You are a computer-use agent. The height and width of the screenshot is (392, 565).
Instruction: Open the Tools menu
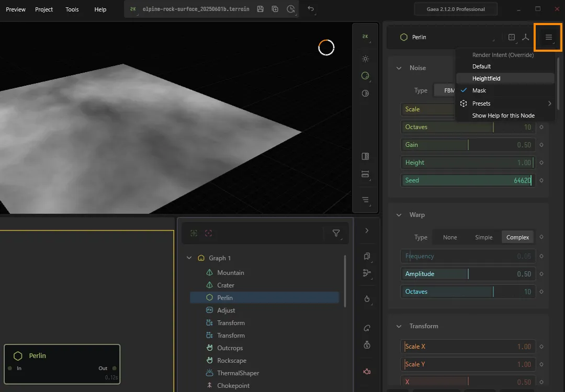[72, 9]
